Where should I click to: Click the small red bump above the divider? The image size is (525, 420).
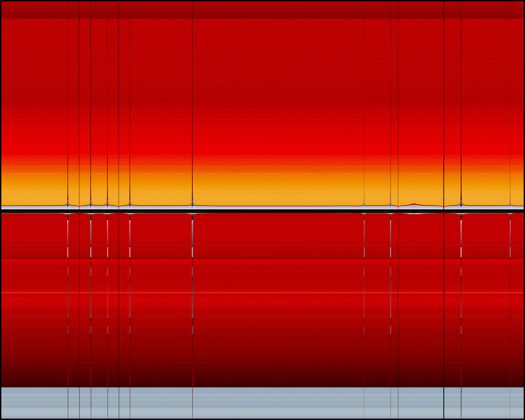pos(414,204)
